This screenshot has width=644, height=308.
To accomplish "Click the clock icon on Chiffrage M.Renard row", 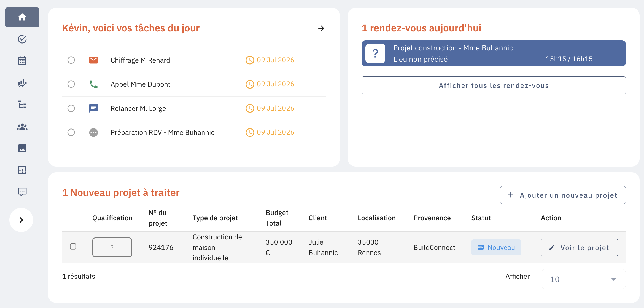I will coord(250,60).
